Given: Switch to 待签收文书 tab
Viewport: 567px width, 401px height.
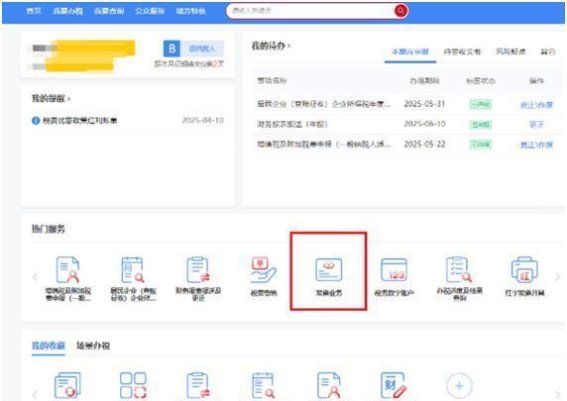Looking at the screenshot, I should pyautogui.click(x=462, y=52).
